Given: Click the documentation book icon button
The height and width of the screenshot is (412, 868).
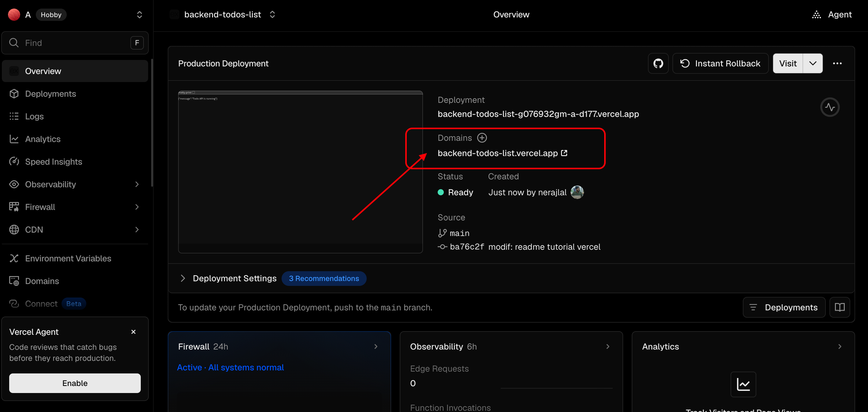Looking at the screenshot, I should pos(840,307).
